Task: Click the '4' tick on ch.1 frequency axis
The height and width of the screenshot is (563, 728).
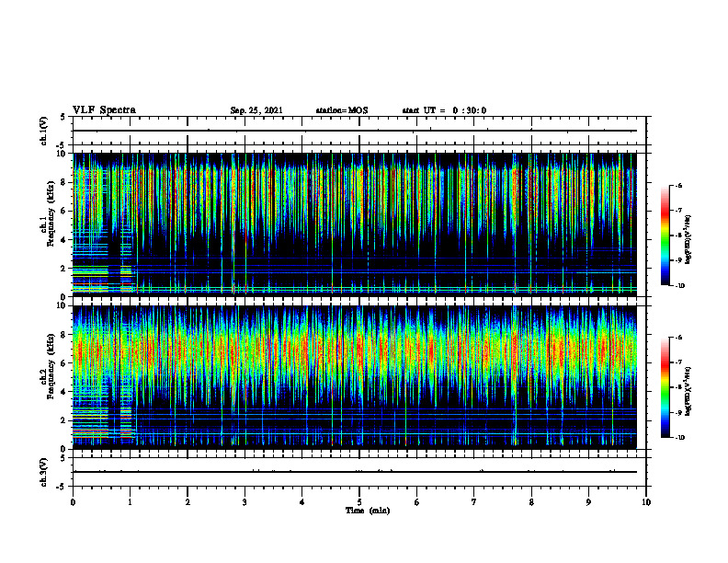Action: click(x=64, y=240)
